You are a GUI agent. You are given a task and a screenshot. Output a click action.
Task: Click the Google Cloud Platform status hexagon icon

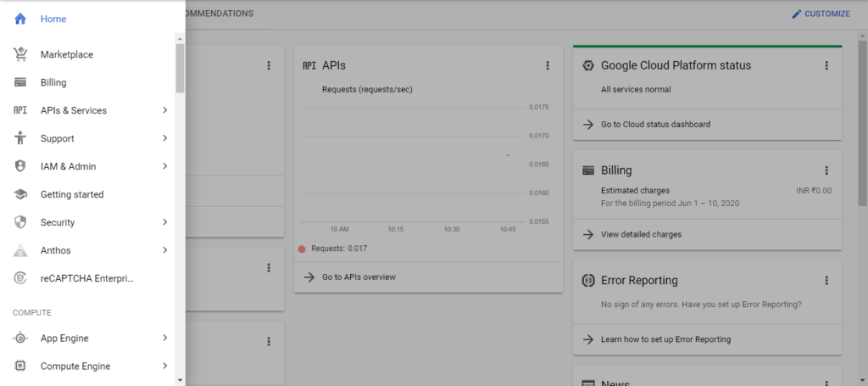pos(588,65)
